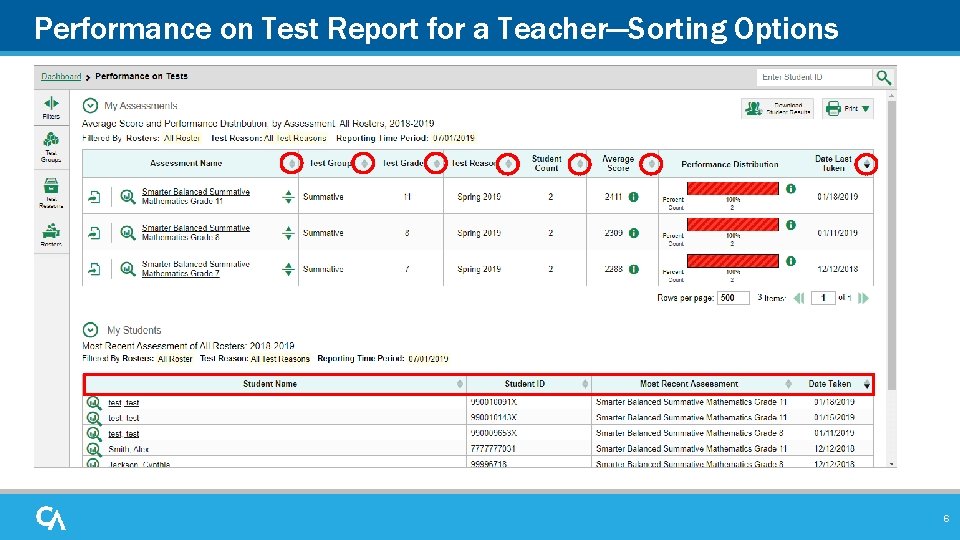Sort by Assessment Name column
This screenshot has width=960, height=540.
point(291,163)
